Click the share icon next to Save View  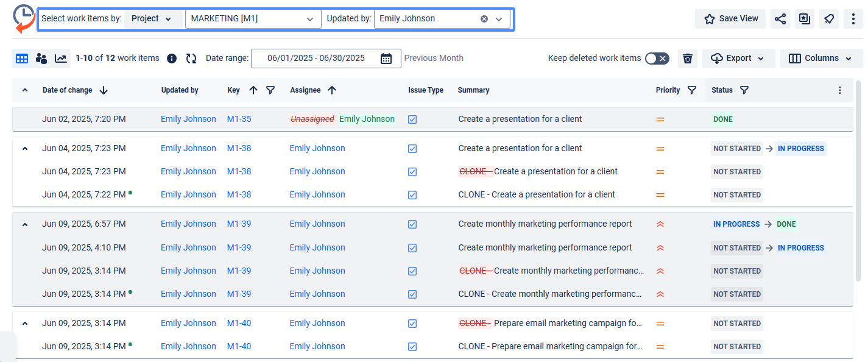pos(780,19)
